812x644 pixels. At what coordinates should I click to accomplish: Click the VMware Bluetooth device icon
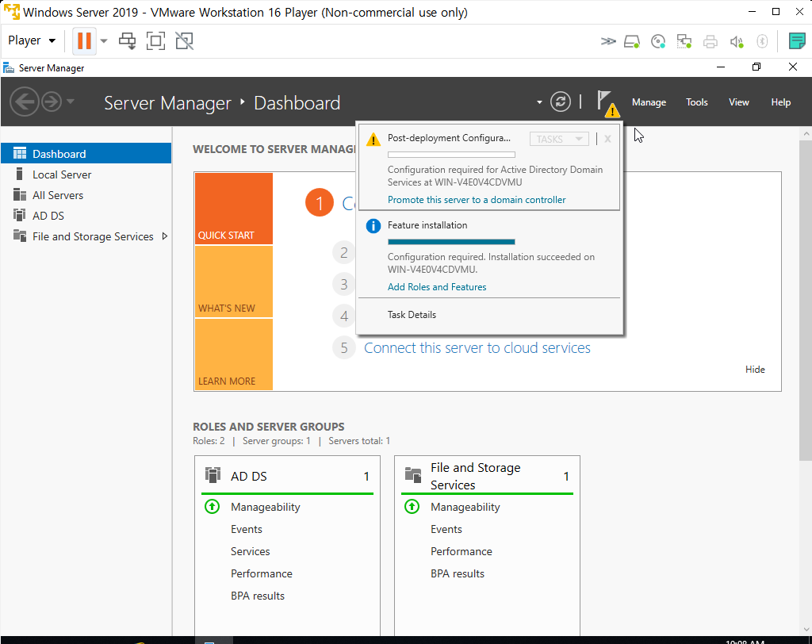pos(762,41)
